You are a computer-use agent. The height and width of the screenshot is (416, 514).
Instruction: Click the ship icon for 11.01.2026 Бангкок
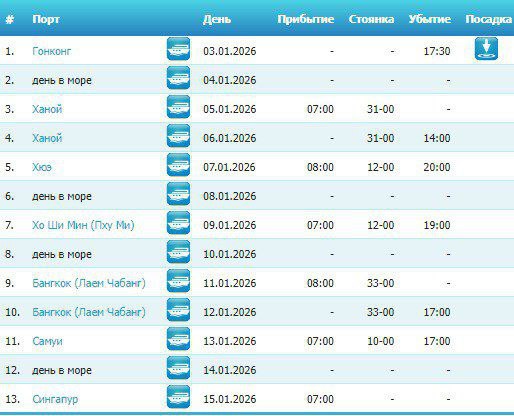point(178,281)
